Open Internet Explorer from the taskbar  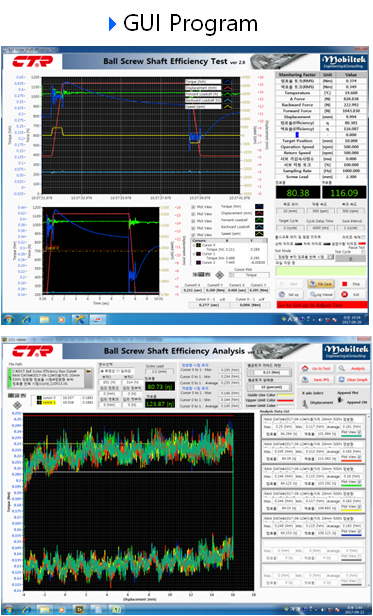pos(26,319)
